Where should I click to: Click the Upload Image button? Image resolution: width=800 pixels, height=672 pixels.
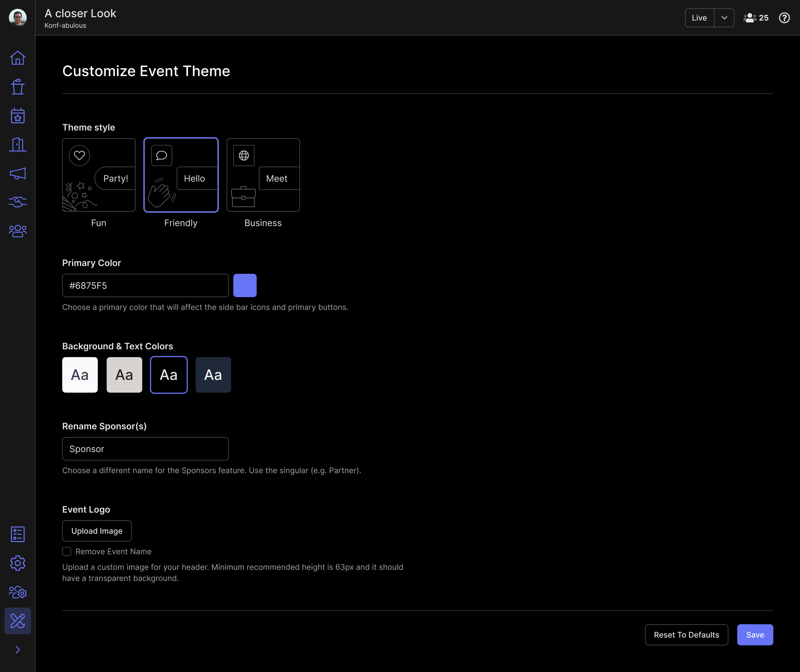click(x=97, y=531)
